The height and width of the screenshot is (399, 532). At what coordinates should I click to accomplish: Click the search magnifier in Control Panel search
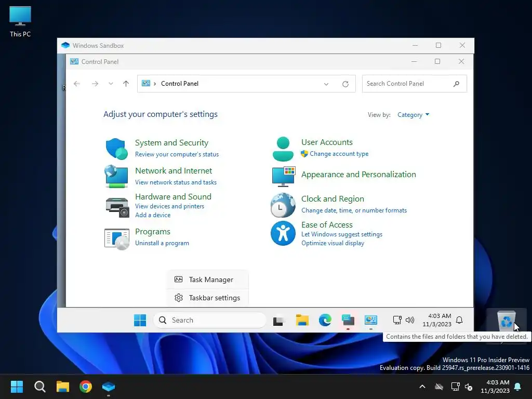coord(456,84)
